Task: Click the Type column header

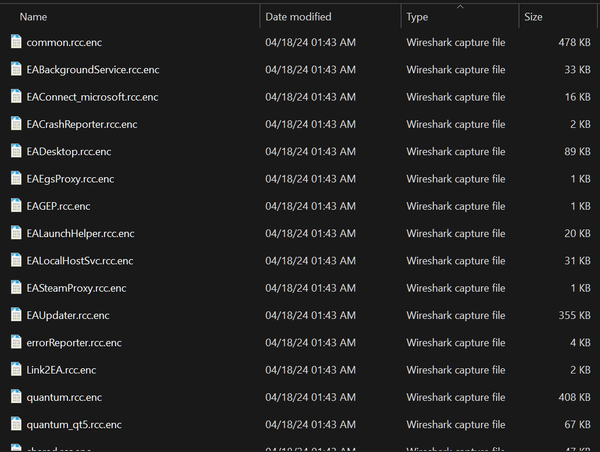Action: [x=417, y=17]
